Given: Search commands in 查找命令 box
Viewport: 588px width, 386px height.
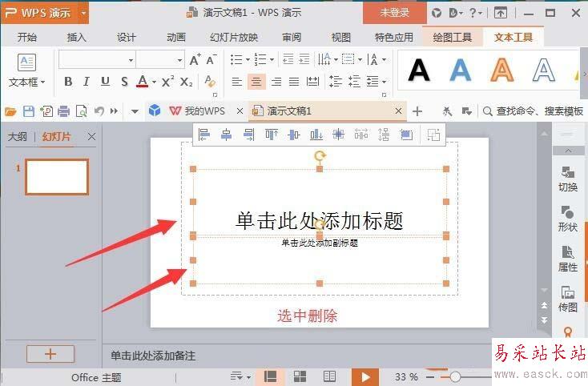Looking at the screenshot, I should [x=534, y=111].
